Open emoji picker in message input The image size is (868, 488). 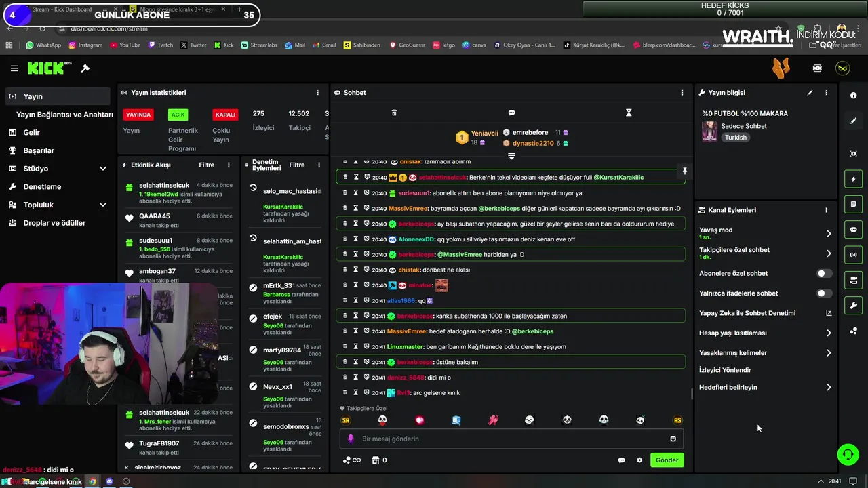point(673,439)
